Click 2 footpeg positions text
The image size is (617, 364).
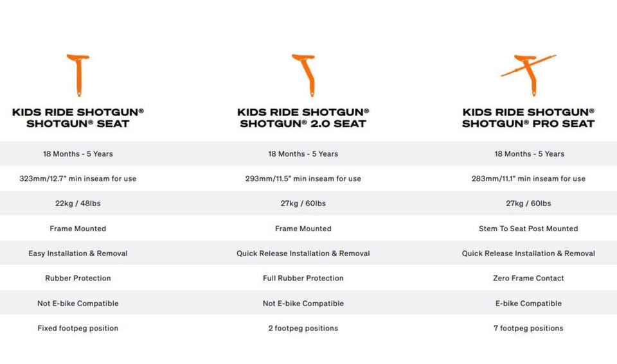click(303, 328)
